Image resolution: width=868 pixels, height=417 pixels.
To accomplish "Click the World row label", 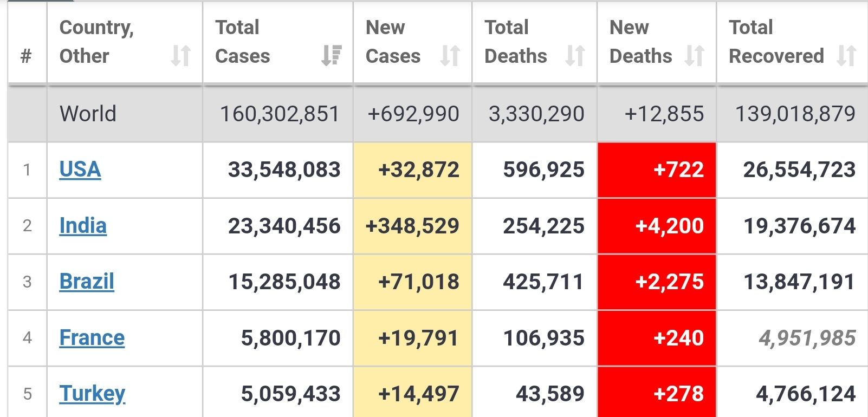I will (88, 114).
